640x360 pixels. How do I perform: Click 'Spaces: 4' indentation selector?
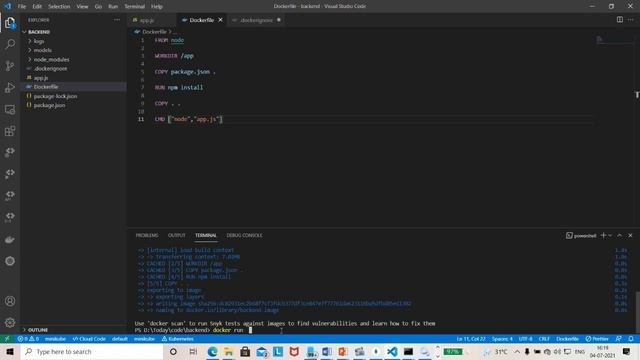coord(502,339)
